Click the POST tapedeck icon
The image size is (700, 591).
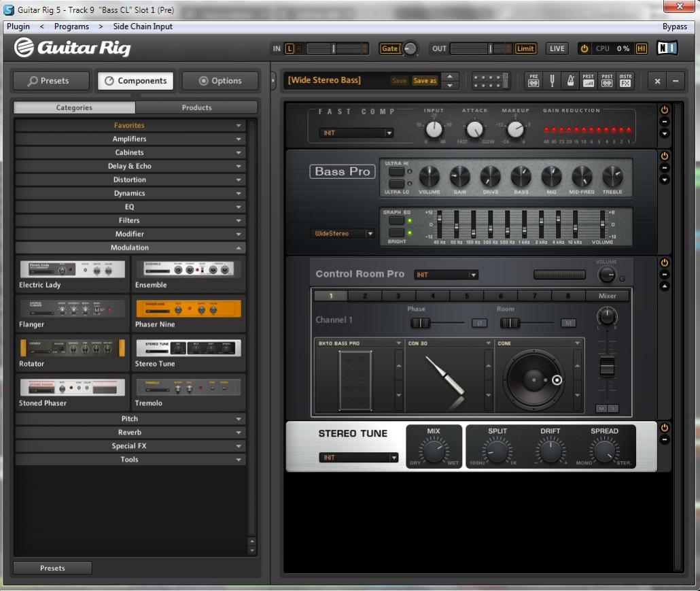[x=607, y=81]
